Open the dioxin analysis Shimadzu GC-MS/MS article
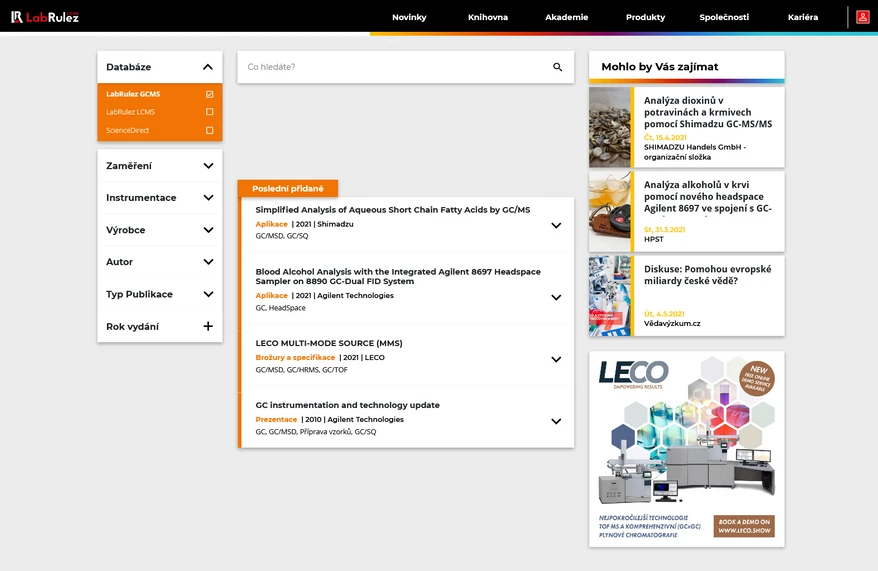878x571 pixels. point(707,112)
